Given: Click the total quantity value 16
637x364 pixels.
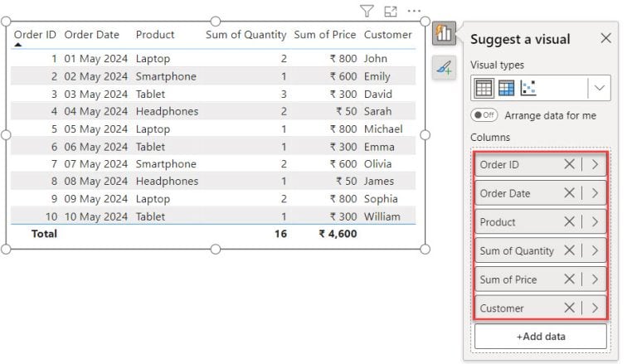Looking at the screenshot, I should (280, 234).
